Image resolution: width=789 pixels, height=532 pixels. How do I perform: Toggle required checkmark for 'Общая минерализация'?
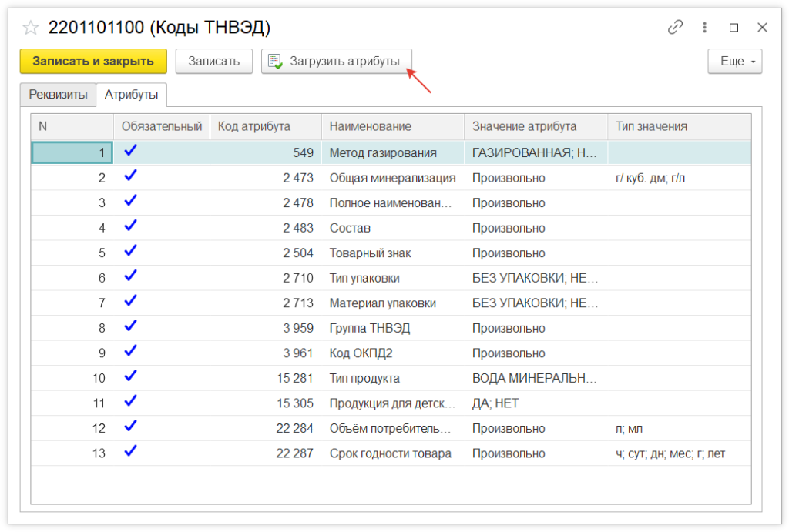tap(131, 176)
